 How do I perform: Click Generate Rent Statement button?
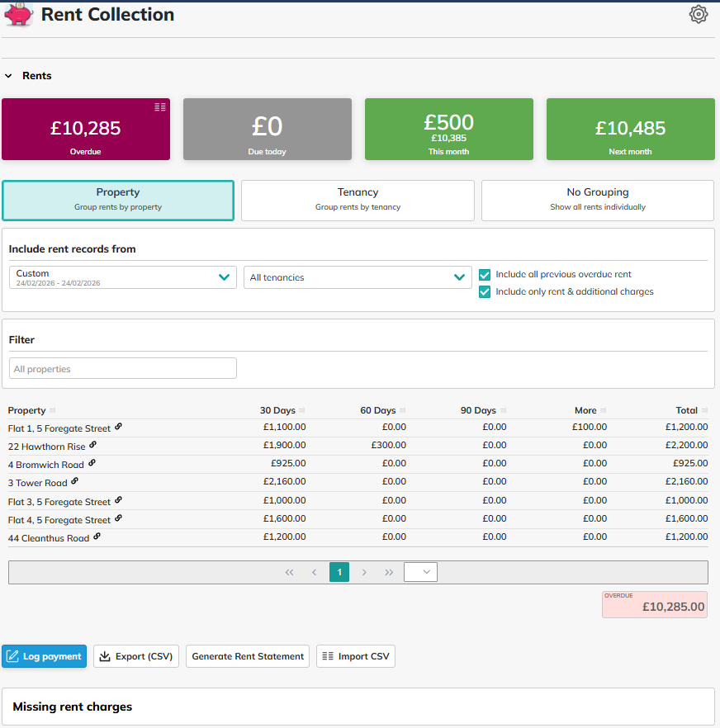[248, 656]
